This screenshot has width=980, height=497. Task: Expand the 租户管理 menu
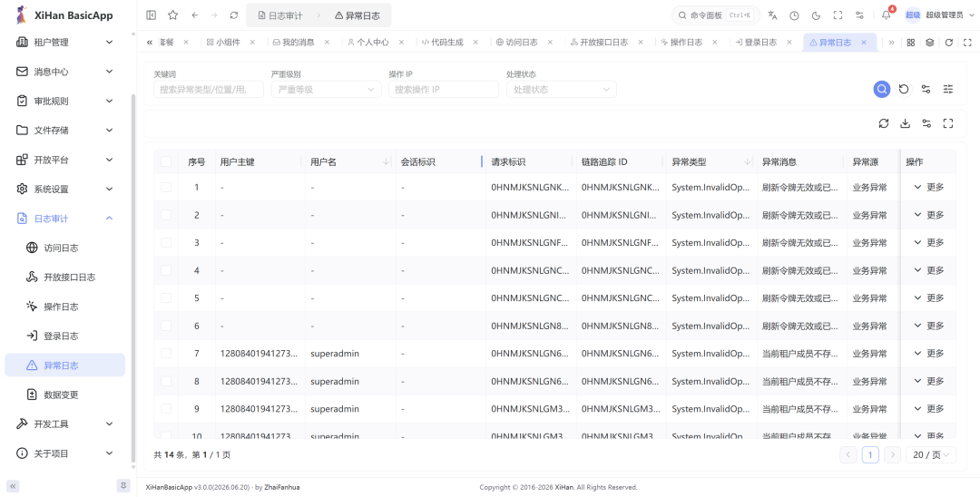pos(65,43)
